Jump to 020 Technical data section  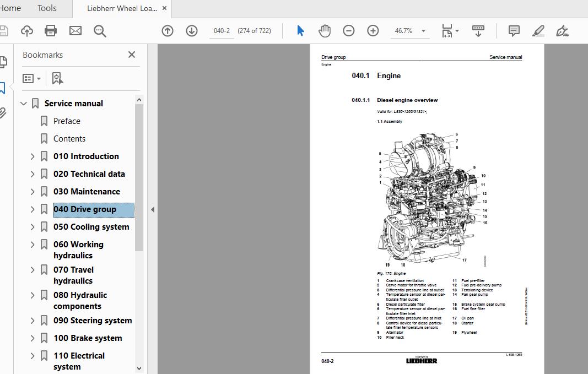point(89,174)
